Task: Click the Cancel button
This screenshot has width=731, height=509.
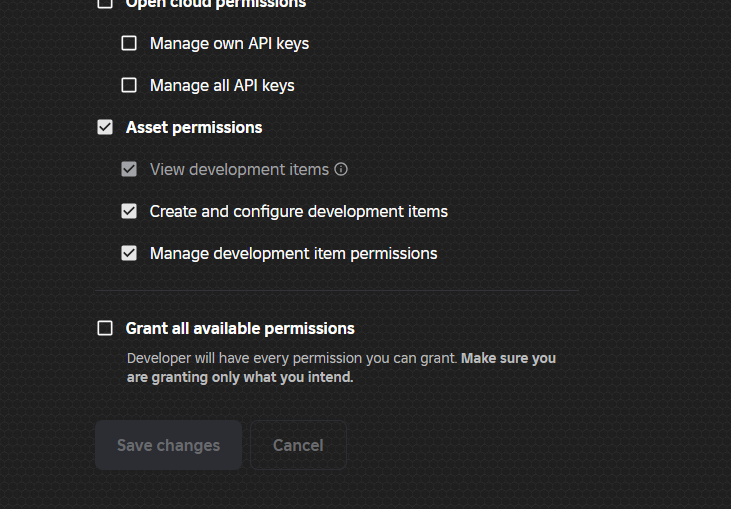Action: [x=298, y=445]
